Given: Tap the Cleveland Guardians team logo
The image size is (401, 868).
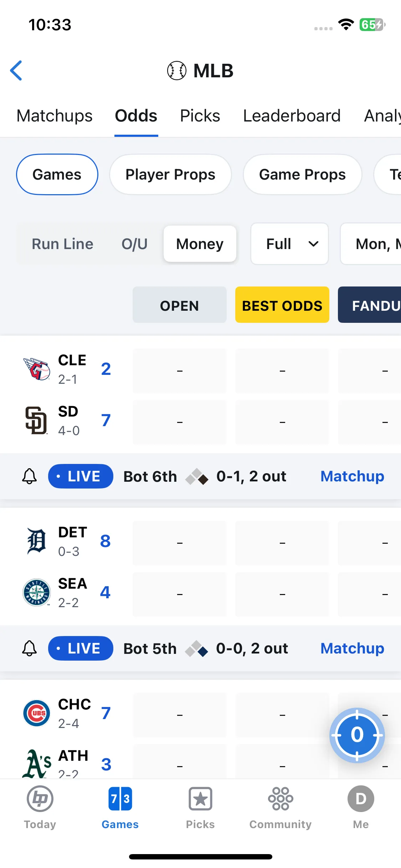Looking at the screenshot, I should pyautogui.click(x=37, y=369).
